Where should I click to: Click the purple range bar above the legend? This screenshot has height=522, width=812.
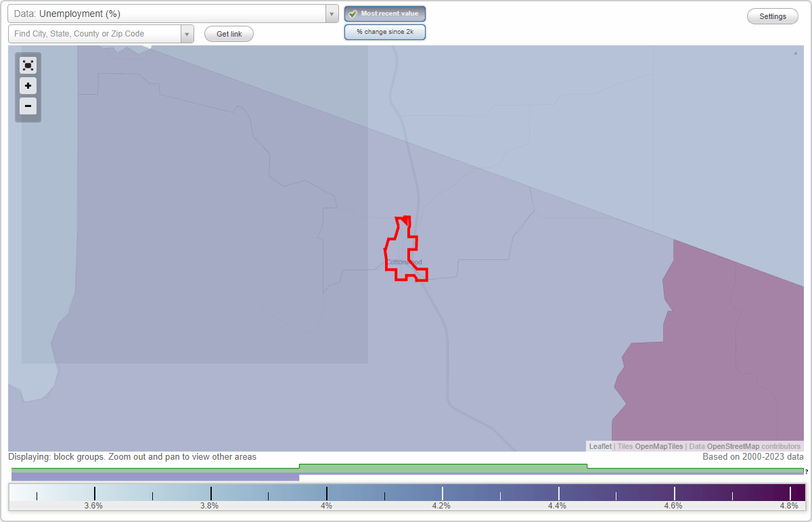(155, 477)
